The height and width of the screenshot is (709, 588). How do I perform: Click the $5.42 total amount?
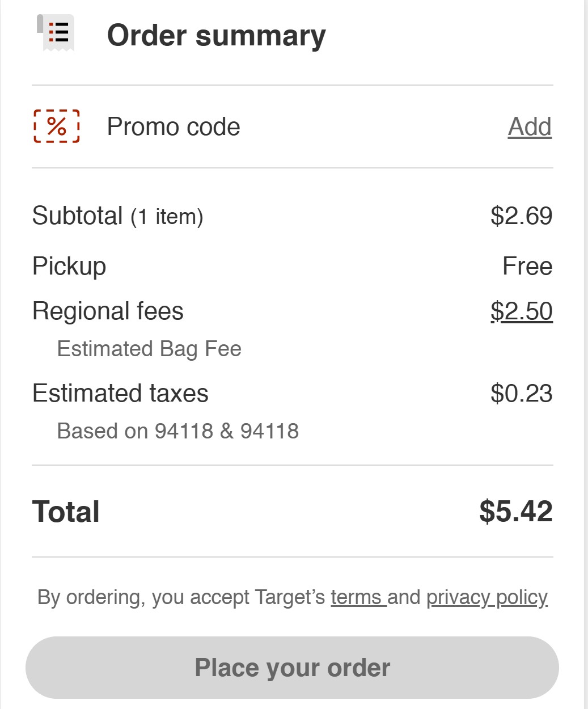[x=515, y=512]
